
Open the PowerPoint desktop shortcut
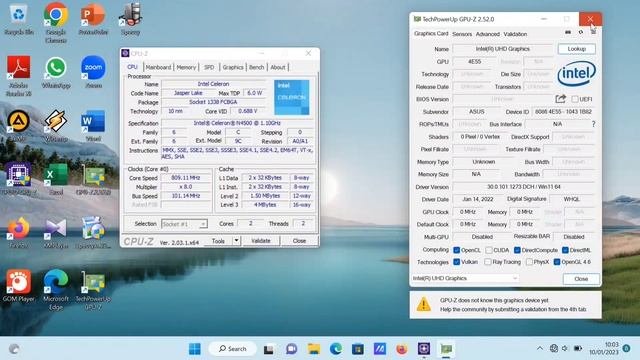coord(93,20)
